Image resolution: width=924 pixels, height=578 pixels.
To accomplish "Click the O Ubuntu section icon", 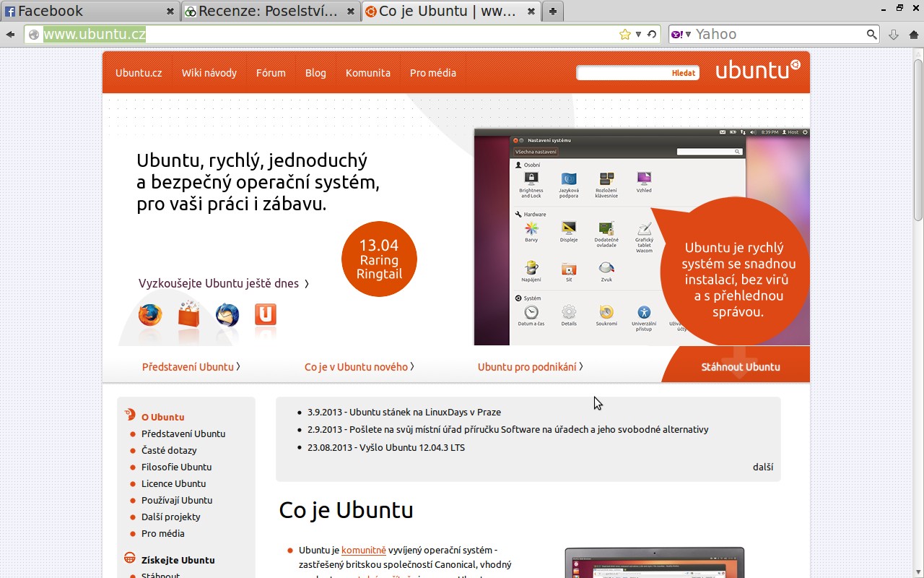I will [130, 415].
